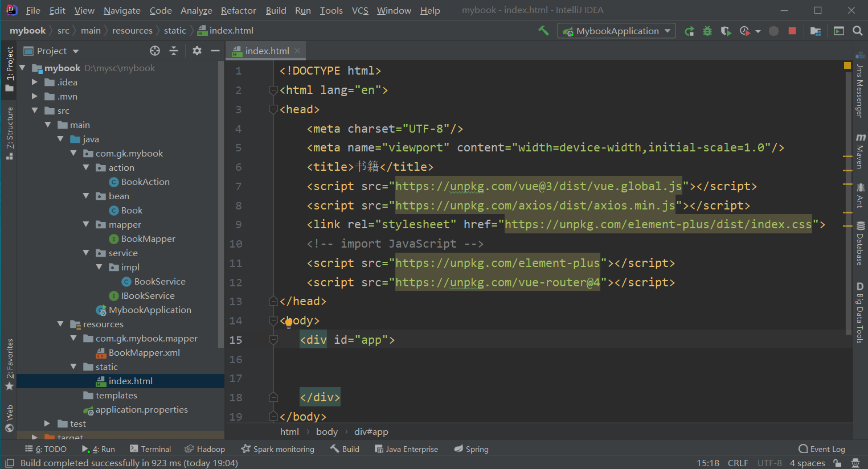
Task: Open the Navigate menu
Action: click(122, 10)
